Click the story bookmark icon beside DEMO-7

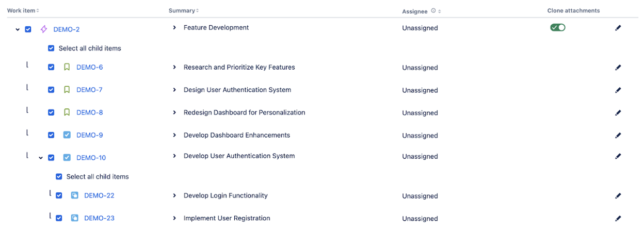(x=67, y=90)
